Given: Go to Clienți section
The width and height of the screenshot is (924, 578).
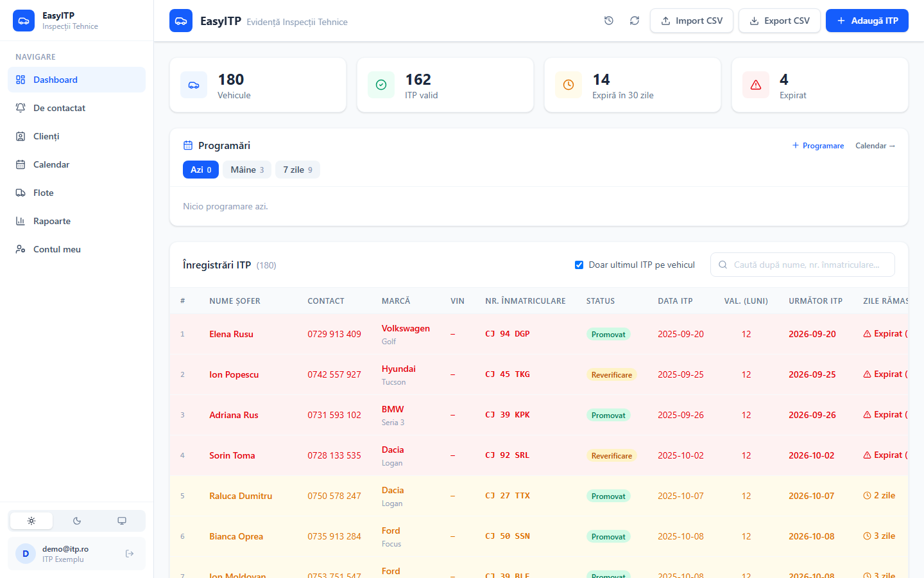Looking at the screenshot, I should pos(76,136).
